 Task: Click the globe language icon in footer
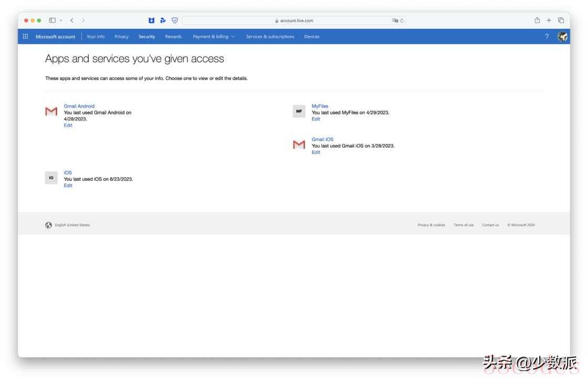[x=48, y=225]
